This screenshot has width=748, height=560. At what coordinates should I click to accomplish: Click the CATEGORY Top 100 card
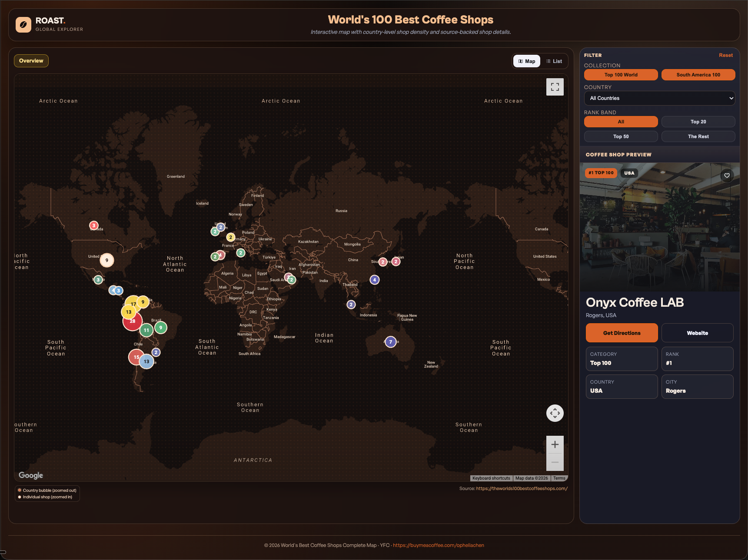pyautogui.click(x=622, y=359)
